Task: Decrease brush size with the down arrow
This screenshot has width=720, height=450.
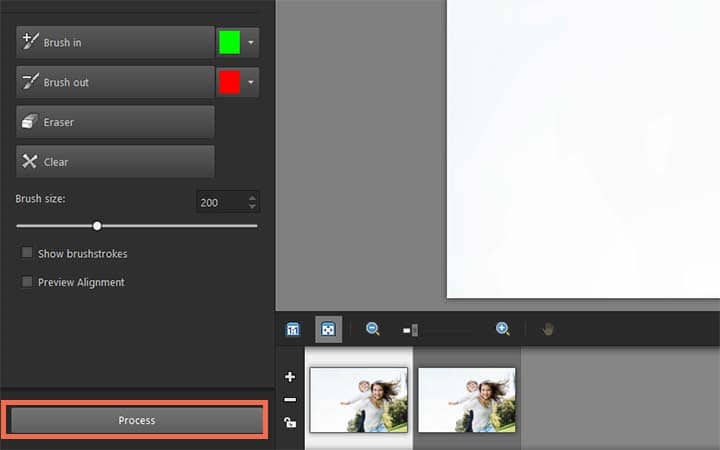Action: (252, 207)
